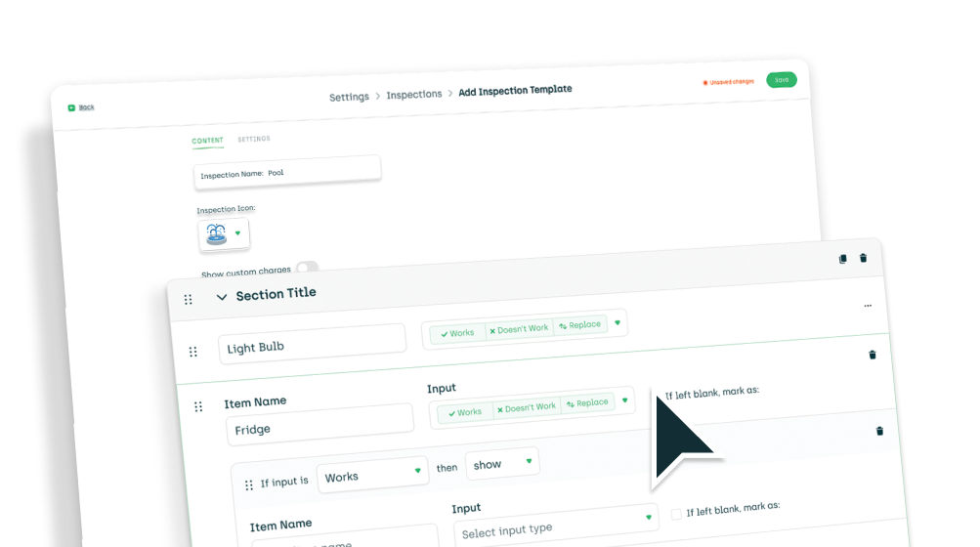Screen dimensions: 980x547
Task: Click the drag handle on 'If input is' rule
Action: [x=248, y=484]
